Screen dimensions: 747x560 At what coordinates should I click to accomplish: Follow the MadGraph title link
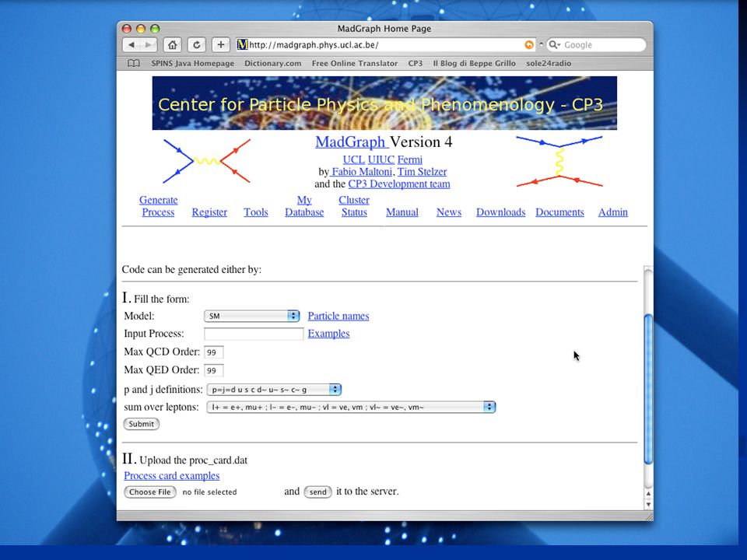351,142
